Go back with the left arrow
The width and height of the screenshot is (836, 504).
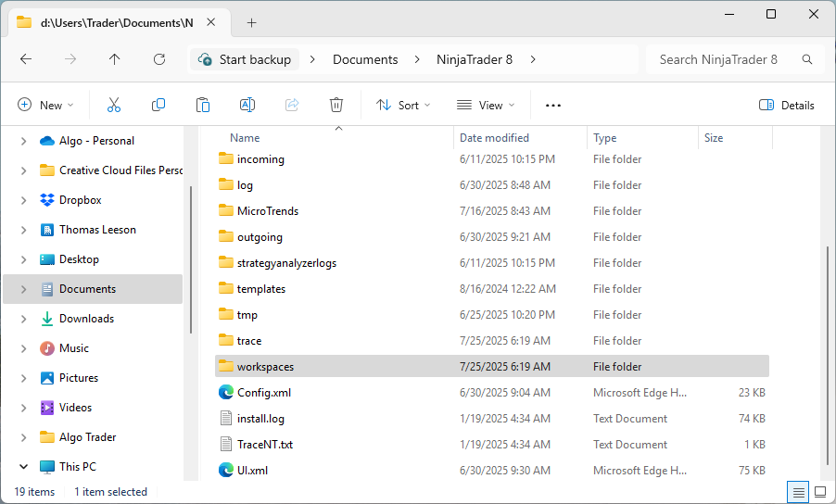tap(26, 59)
